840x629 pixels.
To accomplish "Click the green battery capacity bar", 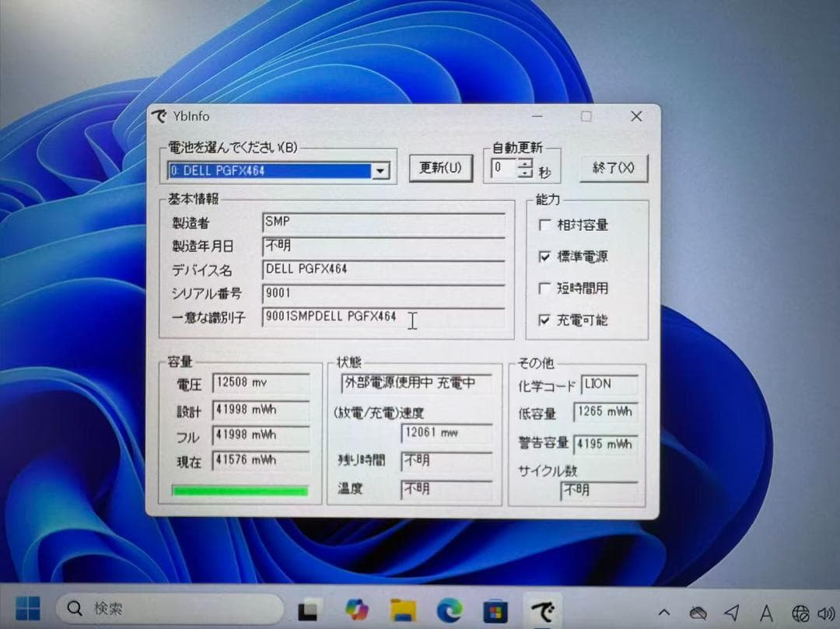I will (240, 490).
